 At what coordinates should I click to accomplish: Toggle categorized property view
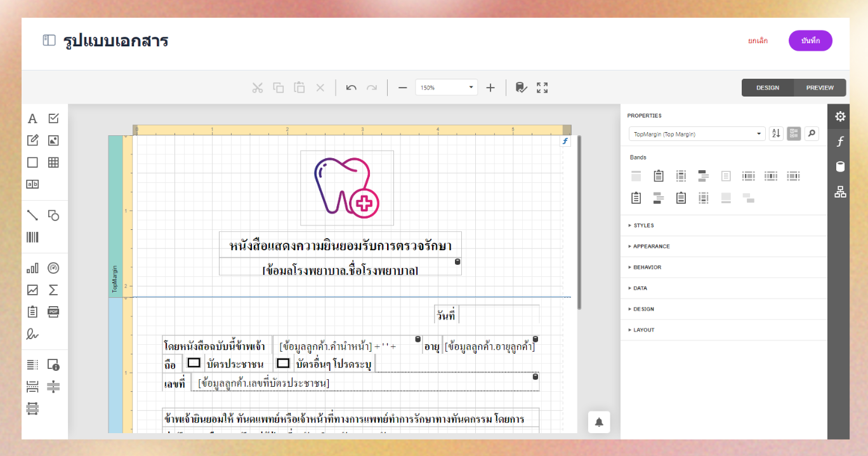794,134
